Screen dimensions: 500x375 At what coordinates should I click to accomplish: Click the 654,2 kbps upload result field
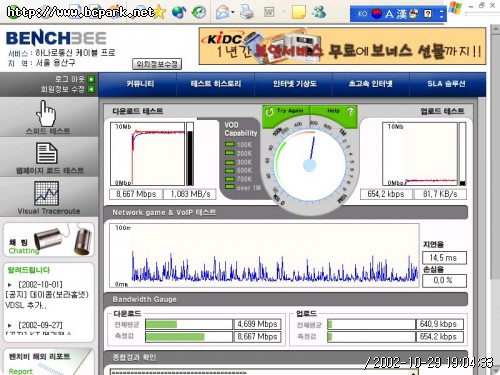tap(386, 194)
